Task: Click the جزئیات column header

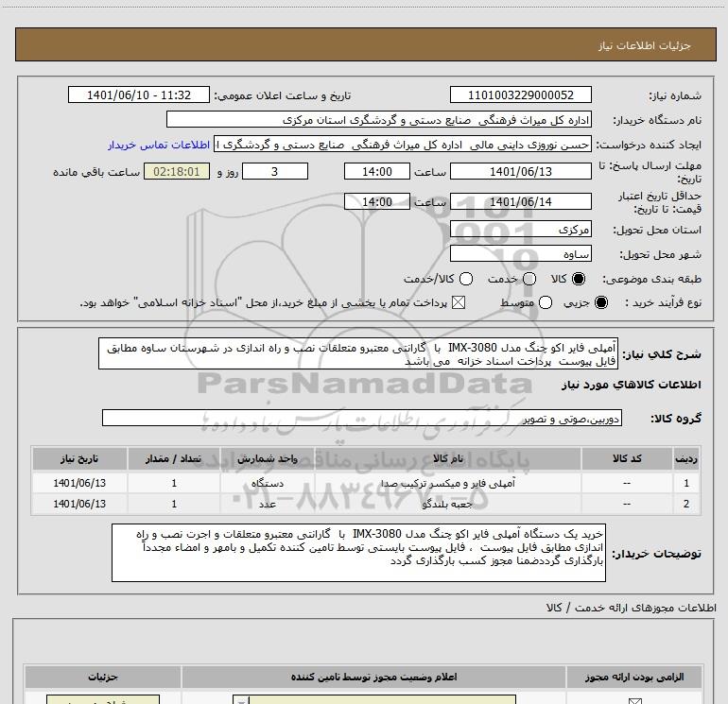Action: pos(103,678)
